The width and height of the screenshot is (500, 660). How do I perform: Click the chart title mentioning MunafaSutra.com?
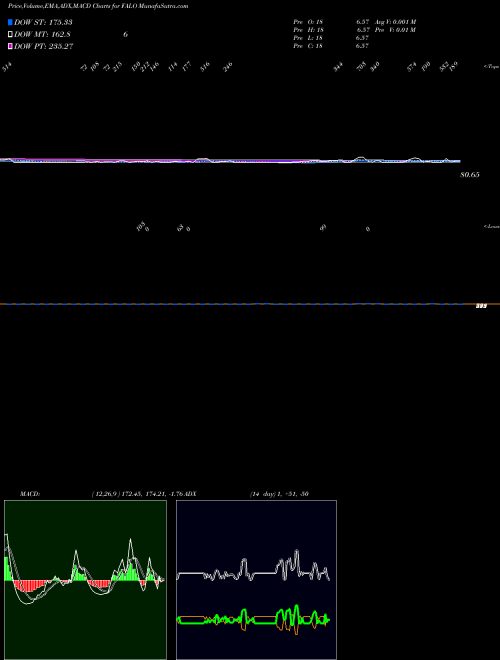click(x=98, y=6)
